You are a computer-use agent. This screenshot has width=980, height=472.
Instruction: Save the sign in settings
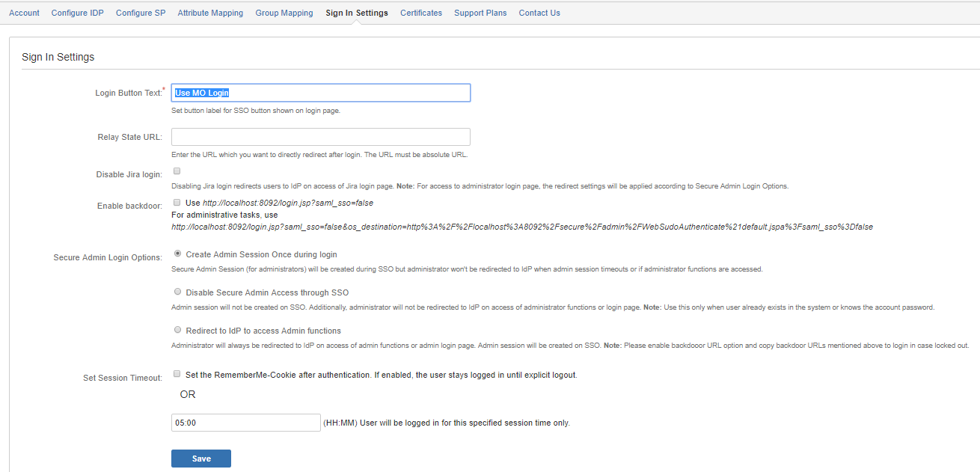201,459
